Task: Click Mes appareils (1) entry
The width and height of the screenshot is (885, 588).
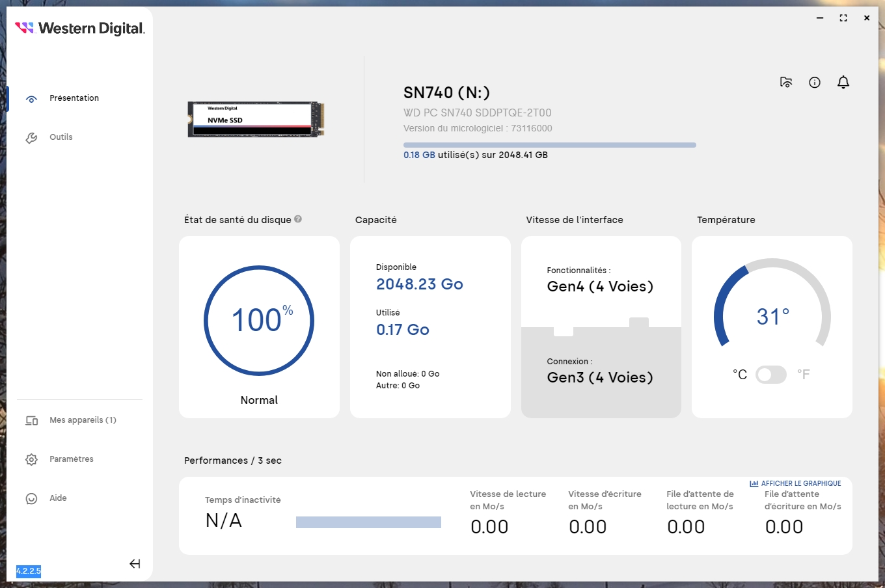Action: [83, 420]
